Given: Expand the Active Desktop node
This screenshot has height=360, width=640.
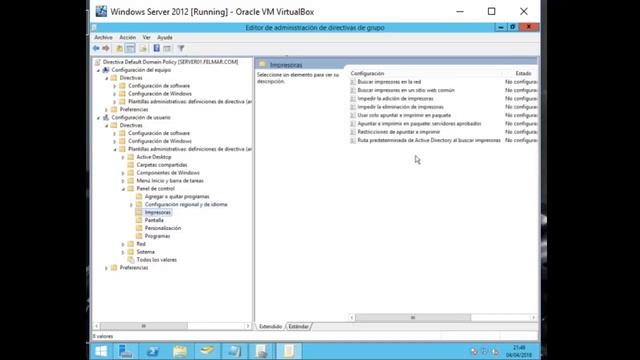Looking at the screenshot, I should point(123,157).
